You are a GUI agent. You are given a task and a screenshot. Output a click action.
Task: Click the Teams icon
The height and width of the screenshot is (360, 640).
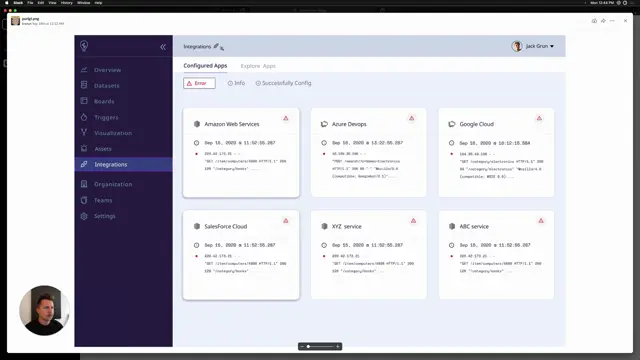(x=84, y=200)
